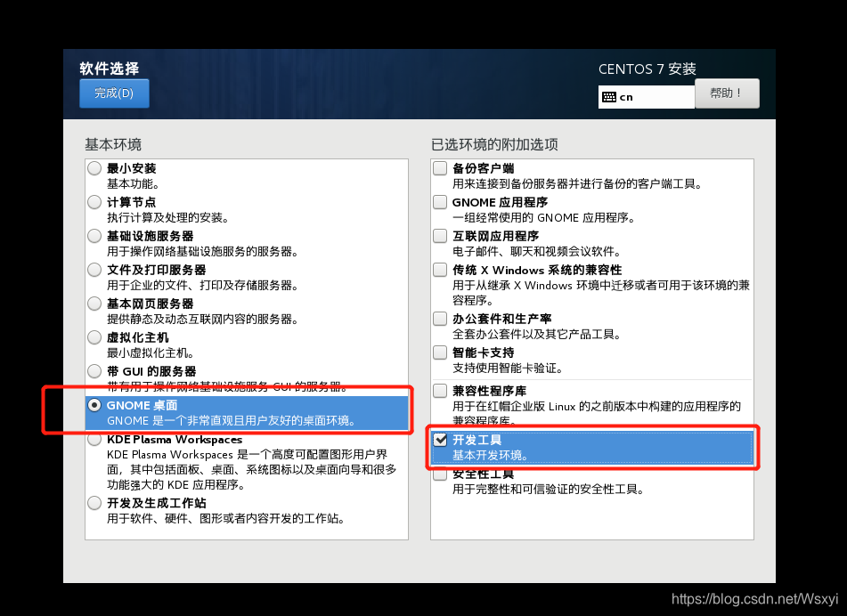Image resolution: width=847 pixels, height=616 pixels.
Task: Click description text 基本功能。
Action: (x=133, y=184)
